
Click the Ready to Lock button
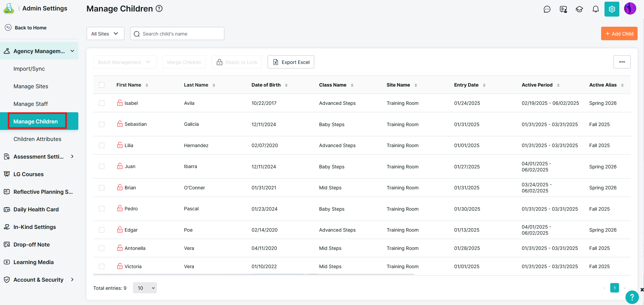coord(237,62)
